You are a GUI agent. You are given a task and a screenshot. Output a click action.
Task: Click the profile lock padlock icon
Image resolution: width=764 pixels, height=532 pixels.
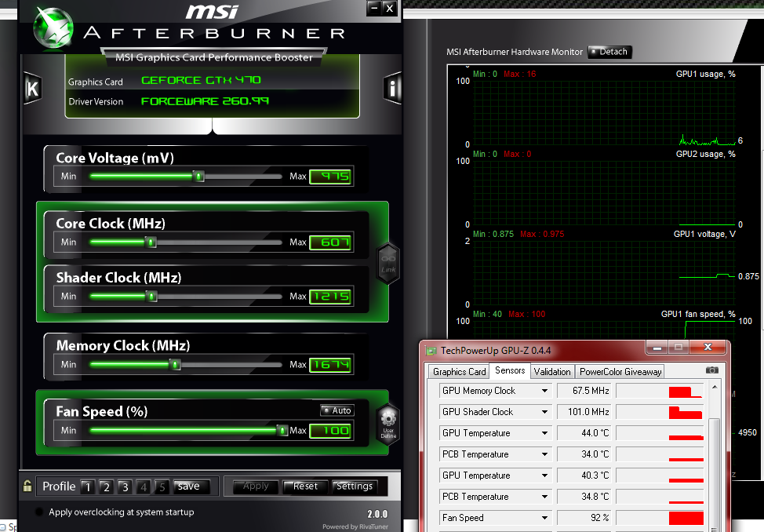[x=27, y=486]
